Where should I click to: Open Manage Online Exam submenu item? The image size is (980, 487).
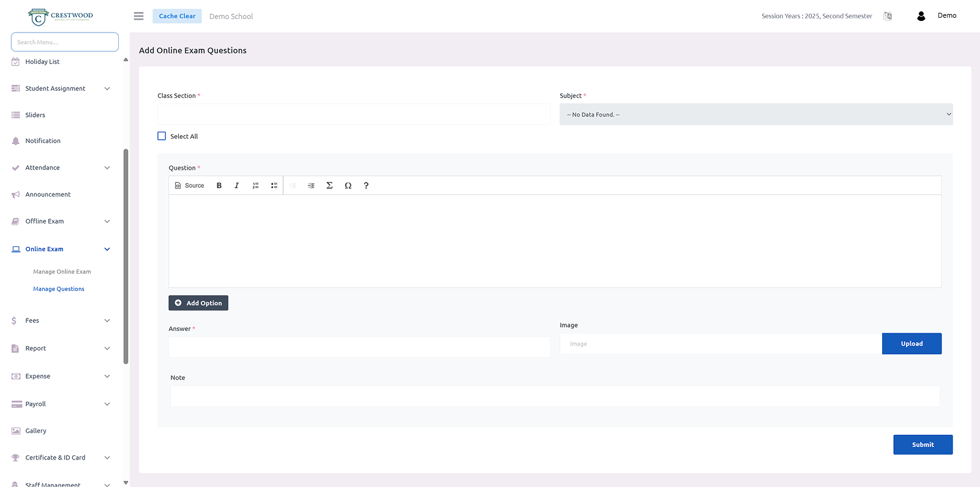pyautogui.click(x=62, y=271)
